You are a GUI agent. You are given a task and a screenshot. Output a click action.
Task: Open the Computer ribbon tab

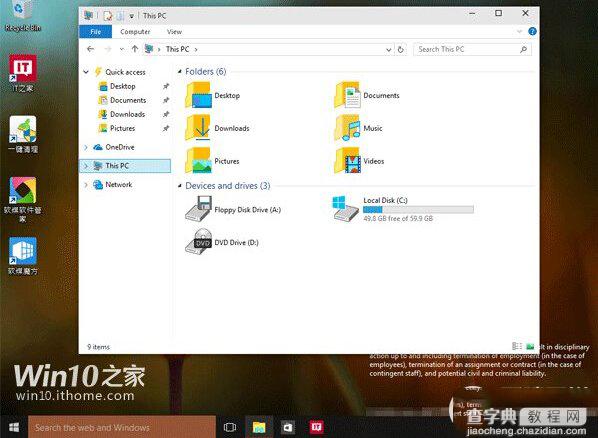[x=135, y=32]
